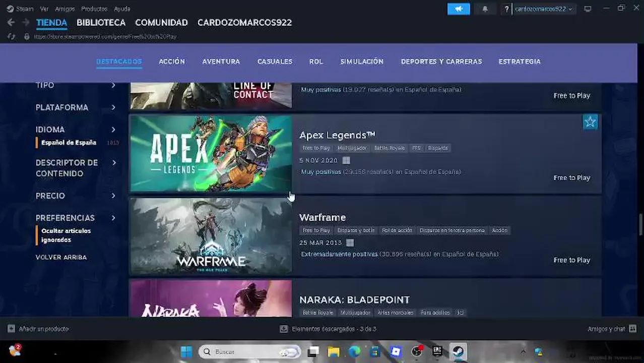Click the Windows Buscar search box
Viewport: 644px width, 363px height.
click(x=250, y=351)
